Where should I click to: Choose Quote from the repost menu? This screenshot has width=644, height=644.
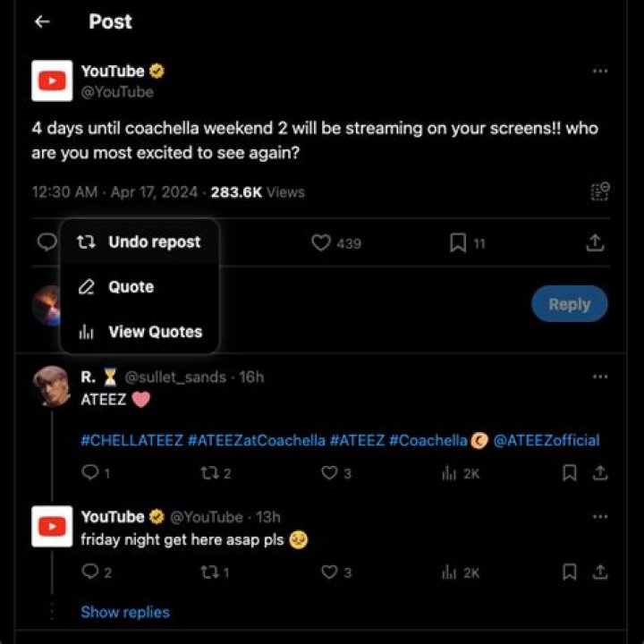(131, 287)
